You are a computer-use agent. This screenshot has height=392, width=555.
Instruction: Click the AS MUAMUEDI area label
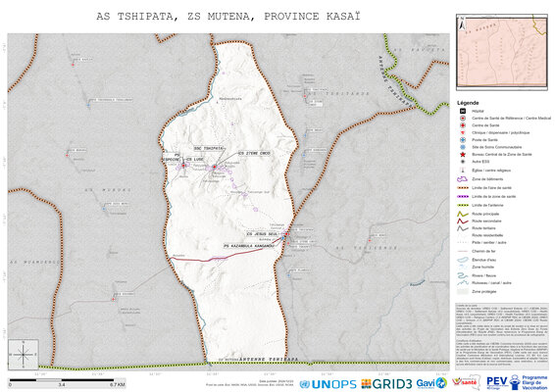coord(34,263)
